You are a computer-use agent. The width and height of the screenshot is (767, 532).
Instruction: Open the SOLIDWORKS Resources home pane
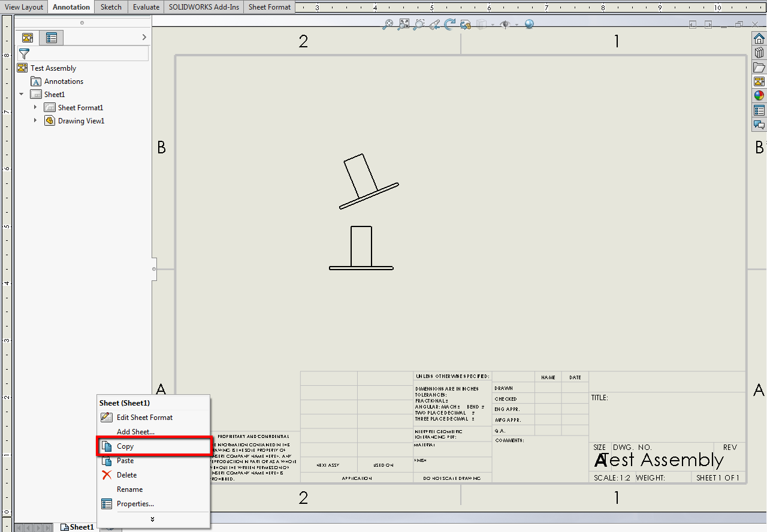[759, 38]
